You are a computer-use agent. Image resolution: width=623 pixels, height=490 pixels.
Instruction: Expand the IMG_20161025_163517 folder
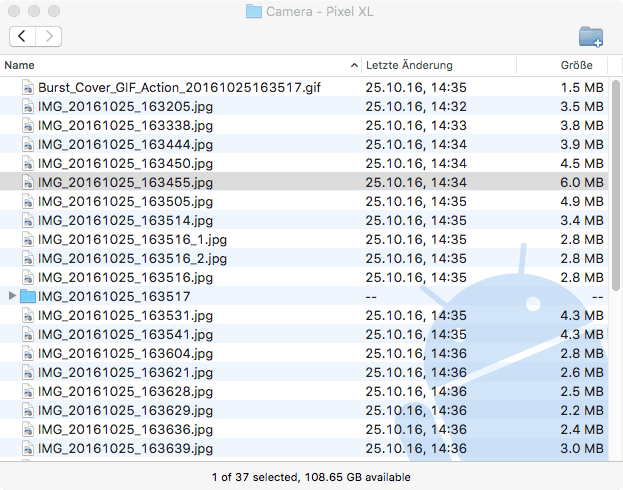[12, 296]
